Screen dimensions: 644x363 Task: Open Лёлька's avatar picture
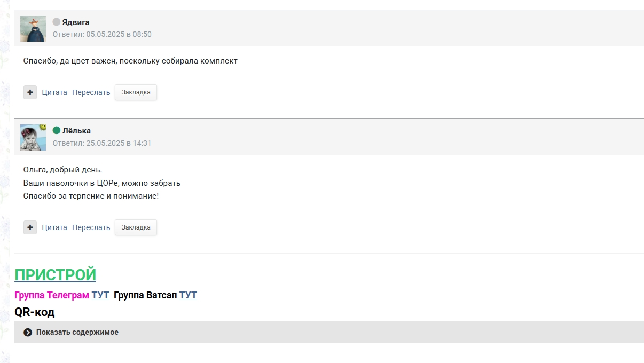tap(33, 137)
